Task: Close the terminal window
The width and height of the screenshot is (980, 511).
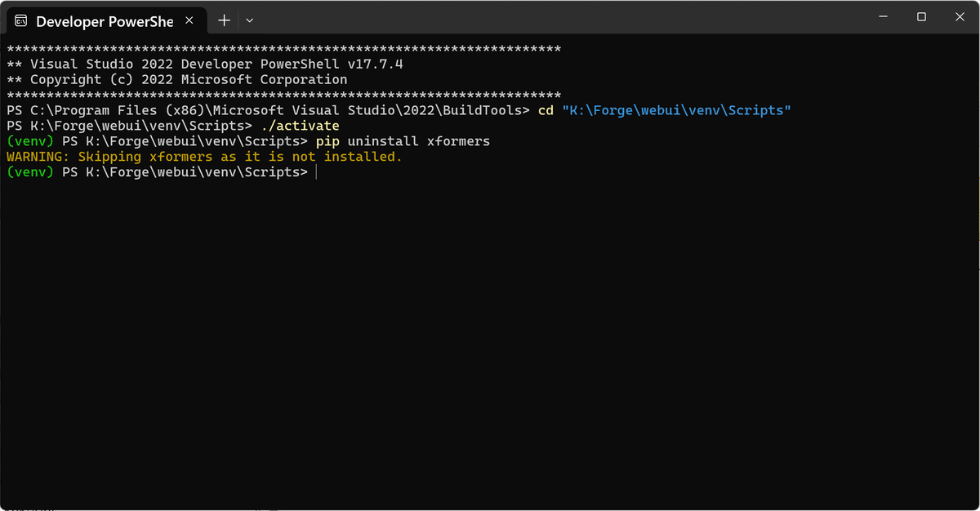Action: pos(960,16)
